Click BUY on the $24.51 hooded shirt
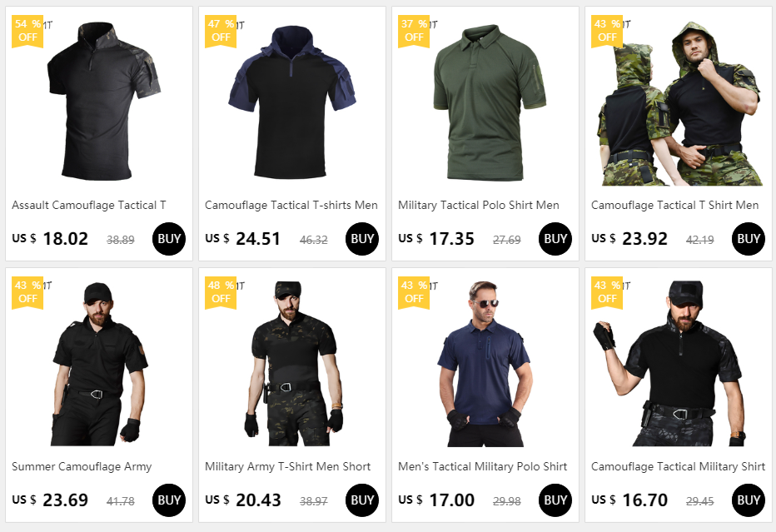The height and width of the screenshot is (532, 776). (x=362, y=239)
